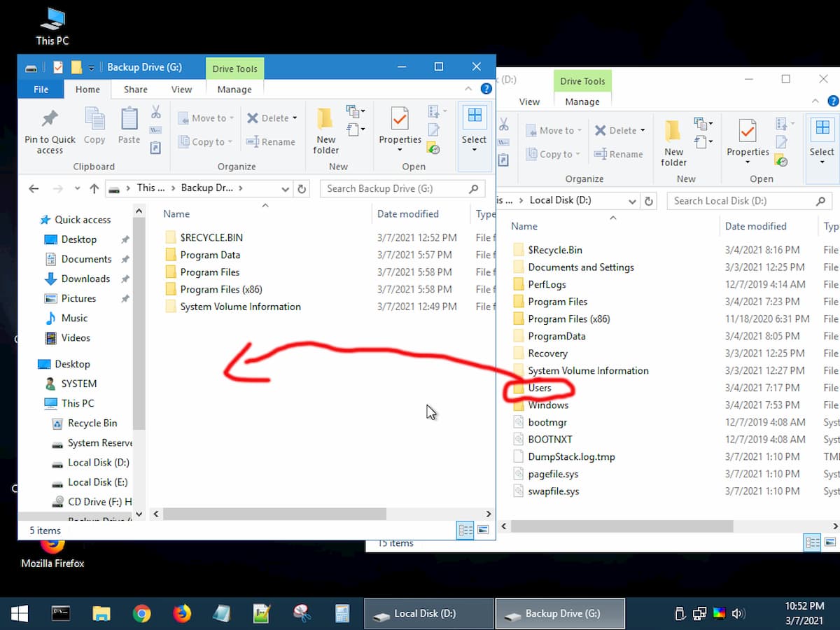The image size is (840, 630).
Task: Switch to the Share tab in Backup Drive
Action: pyautogui.click(x=135, y=89)
